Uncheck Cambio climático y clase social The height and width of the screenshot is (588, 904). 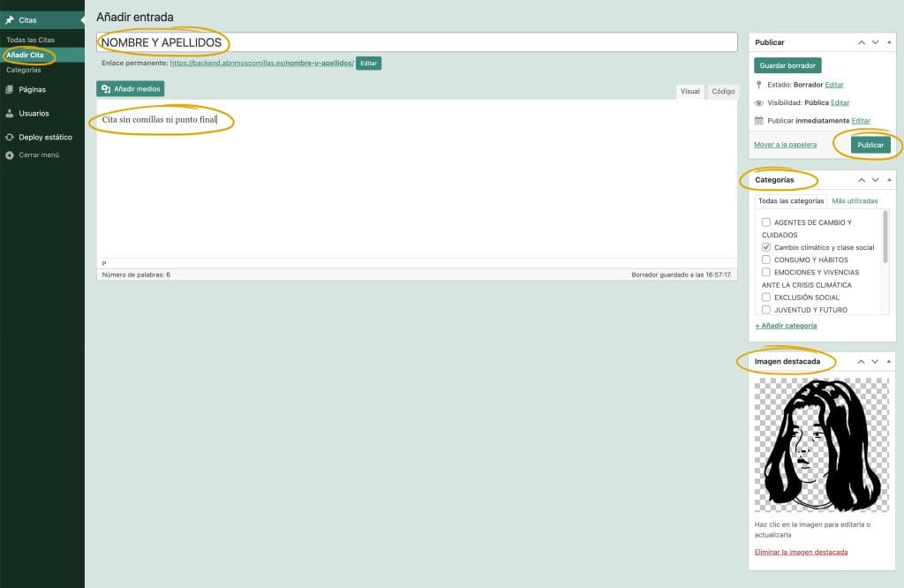[x=766, y=248]
